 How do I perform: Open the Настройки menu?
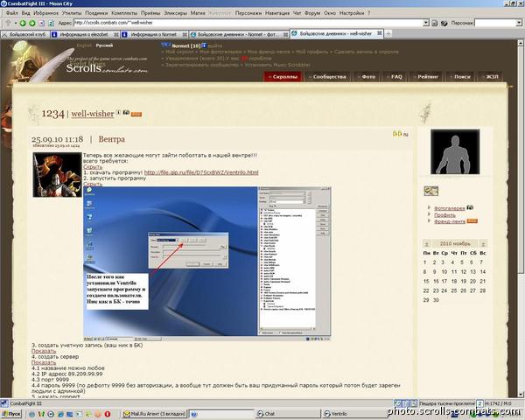[x=352, y=13]
